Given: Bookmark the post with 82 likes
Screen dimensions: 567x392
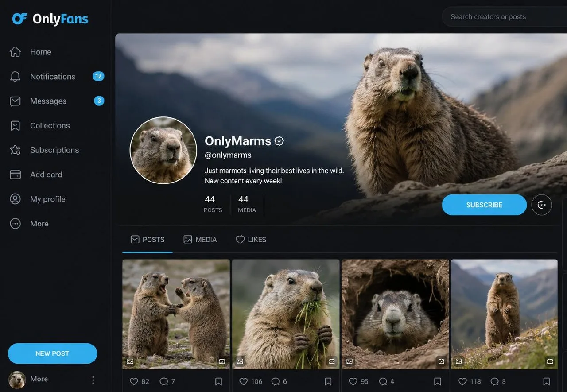Looking at the screenshot, I should [219, 381].
